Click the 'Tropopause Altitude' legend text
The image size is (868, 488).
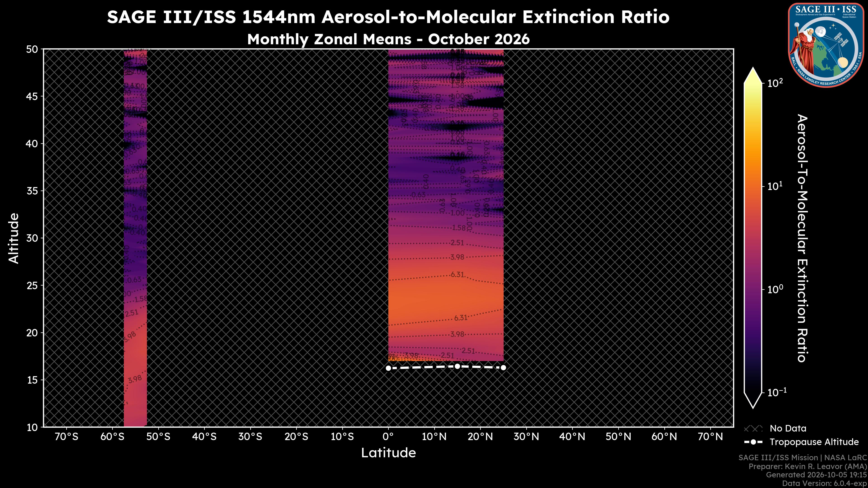tap(814, 442)
